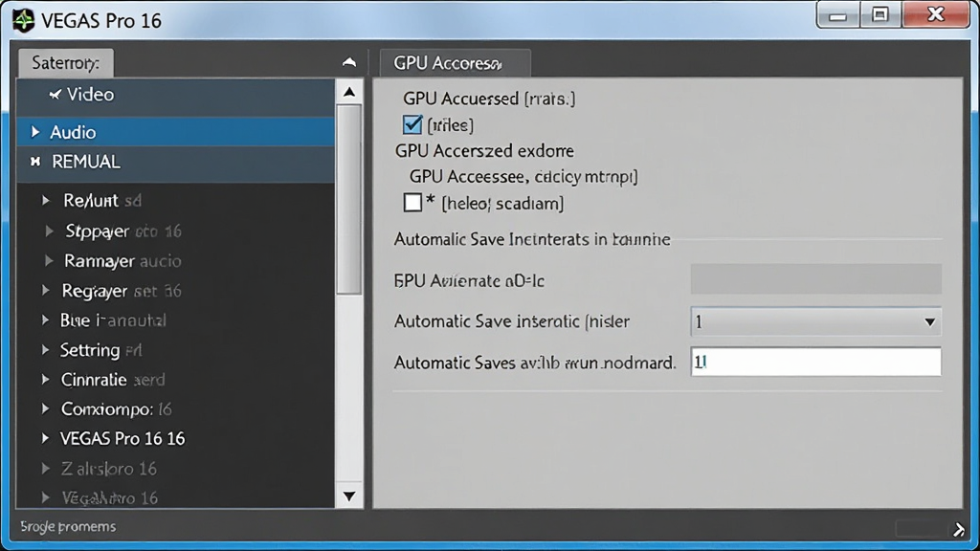980x551 pixels.
Task: Expand the Cinnratie tree item arrow
Action: (46, 379)
